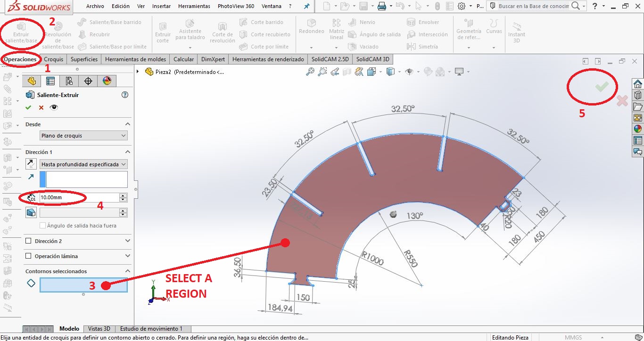Open the Appearances color ball in task pane
Screen dimensions: 644x341
(x=638, y=129)
